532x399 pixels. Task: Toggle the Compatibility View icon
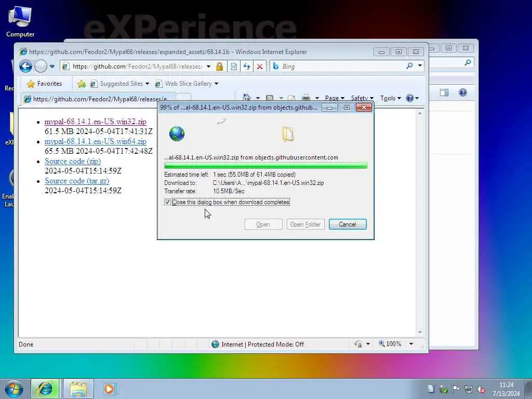[234, 66]
